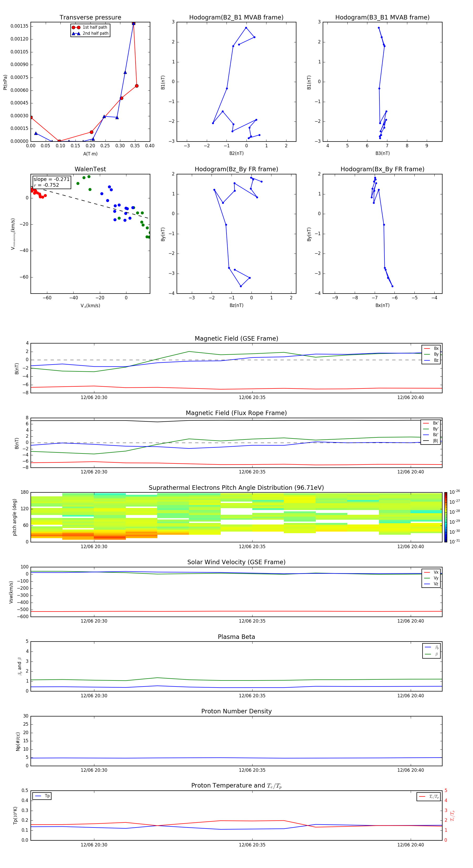Click the 'Hodogram(Bz_By FR frame)' title

tap(236, 169)
